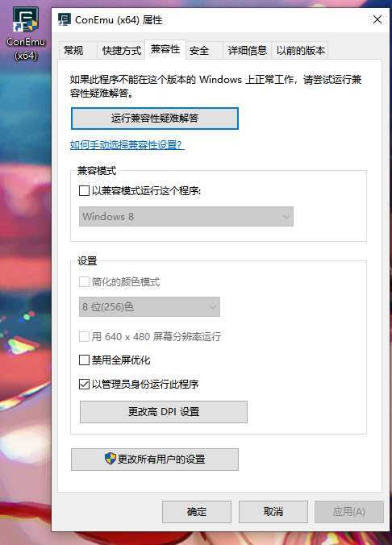Open the 安全 tab
This screenshot has width=392, height=545.
[199, 51]
